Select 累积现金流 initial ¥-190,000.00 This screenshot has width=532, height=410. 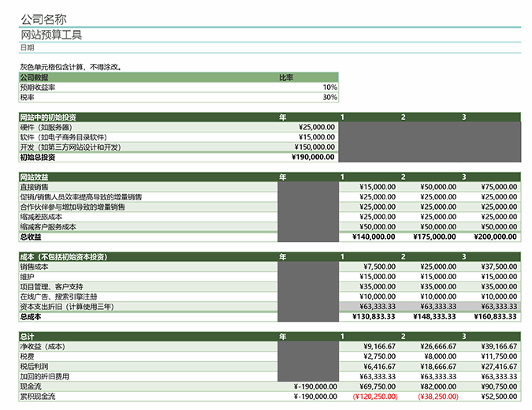(315, 396)
